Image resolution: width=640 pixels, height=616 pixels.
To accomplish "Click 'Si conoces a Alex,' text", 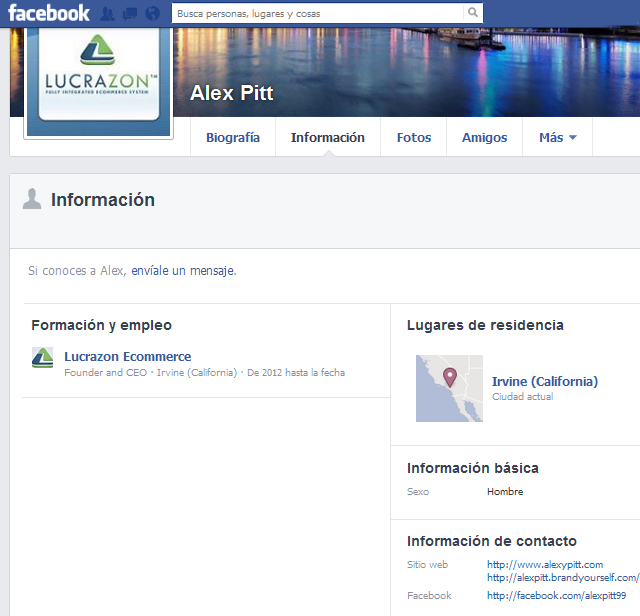I will pyautogui.click(x=77, y=271).
